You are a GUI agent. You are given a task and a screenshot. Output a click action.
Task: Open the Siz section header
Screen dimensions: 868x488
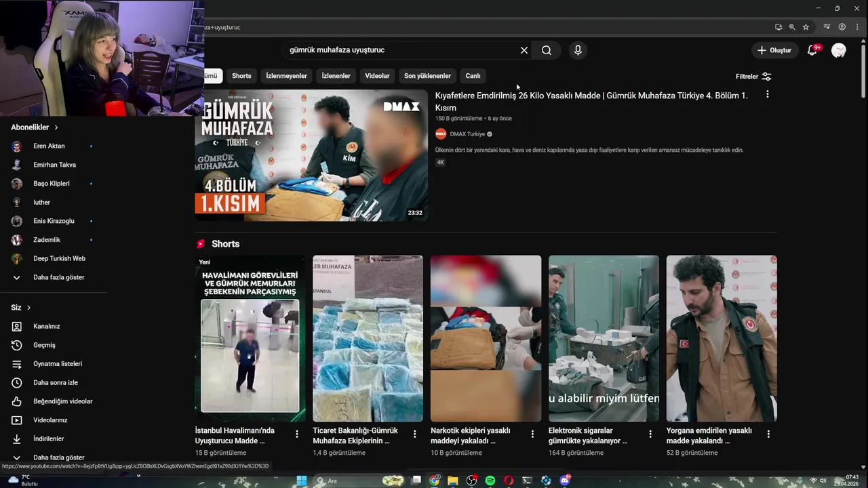point(21,308)
